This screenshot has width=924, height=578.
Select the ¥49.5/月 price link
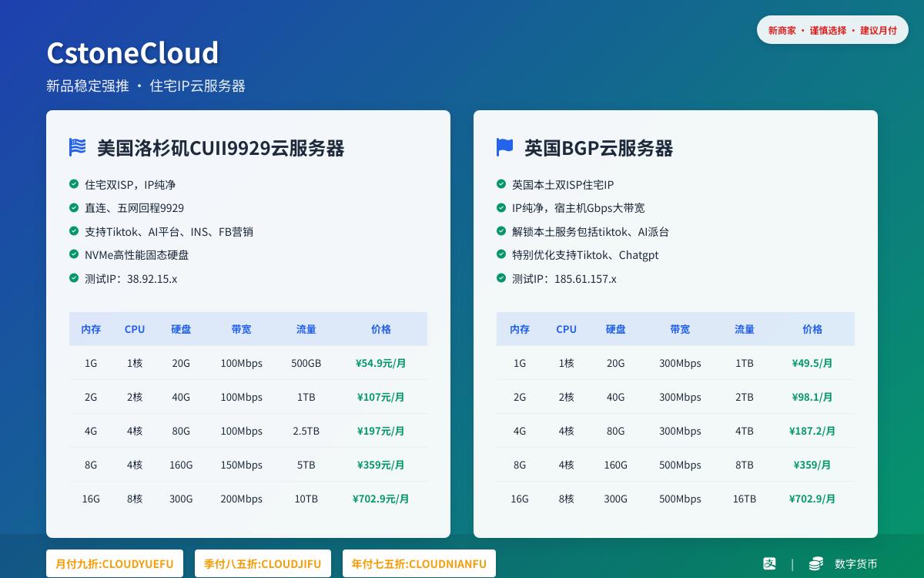tap(812, 363)
